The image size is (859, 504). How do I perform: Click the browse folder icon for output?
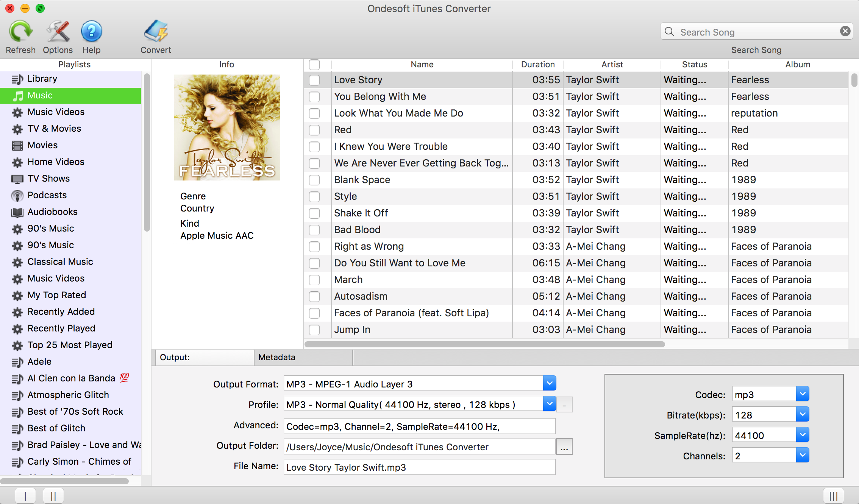point(564,446)
